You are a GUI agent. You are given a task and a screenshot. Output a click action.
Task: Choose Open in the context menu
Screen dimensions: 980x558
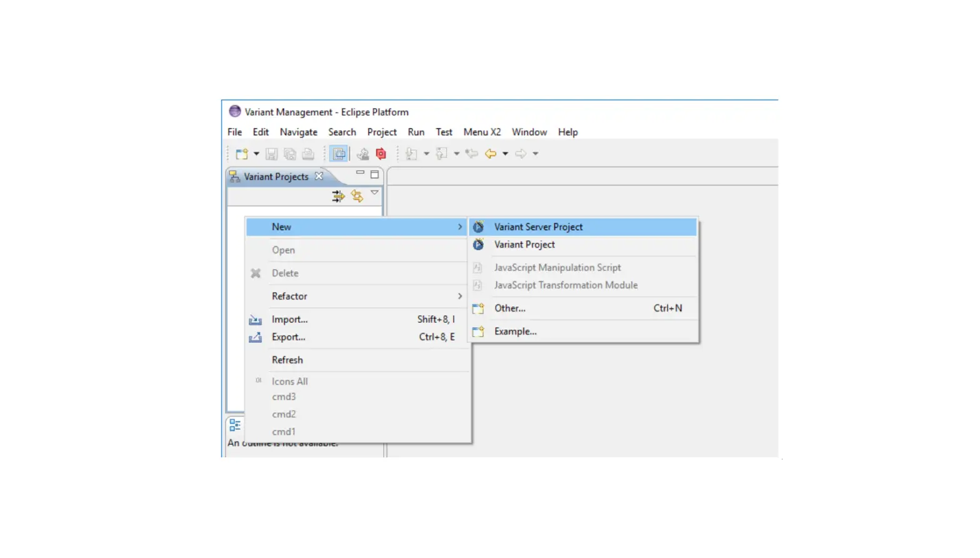point(356,250)
